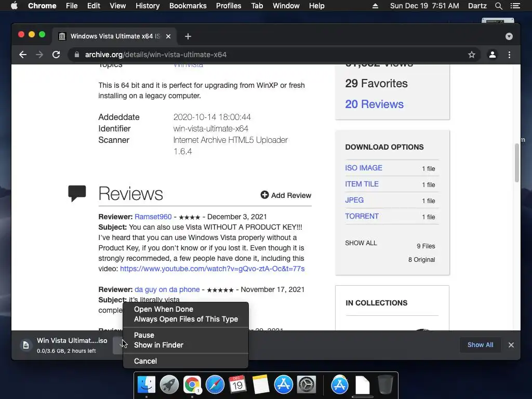Open the File menu
The image size is (532, 399).
tap(72, 6)
